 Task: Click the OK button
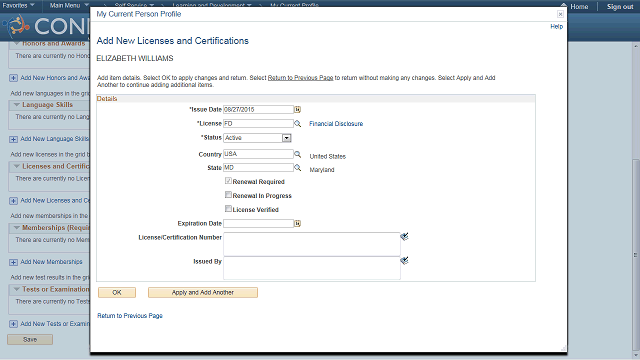tap(117, 293)
